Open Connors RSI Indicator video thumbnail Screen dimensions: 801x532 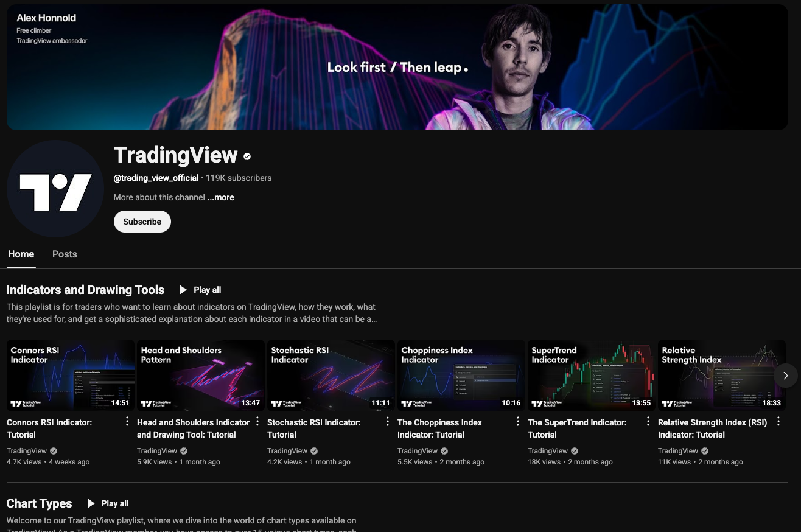(x=71, y=376)
